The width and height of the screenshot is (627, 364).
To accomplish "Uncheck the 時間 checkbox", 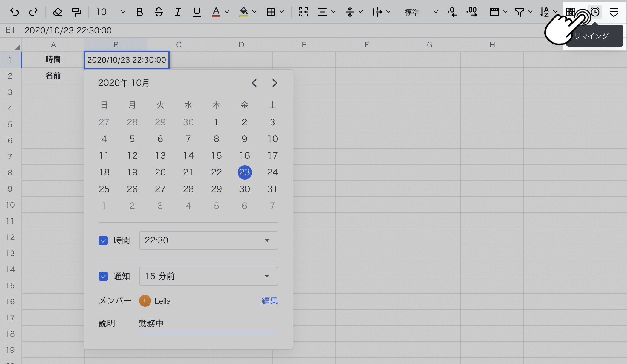I will click(103, 240).
